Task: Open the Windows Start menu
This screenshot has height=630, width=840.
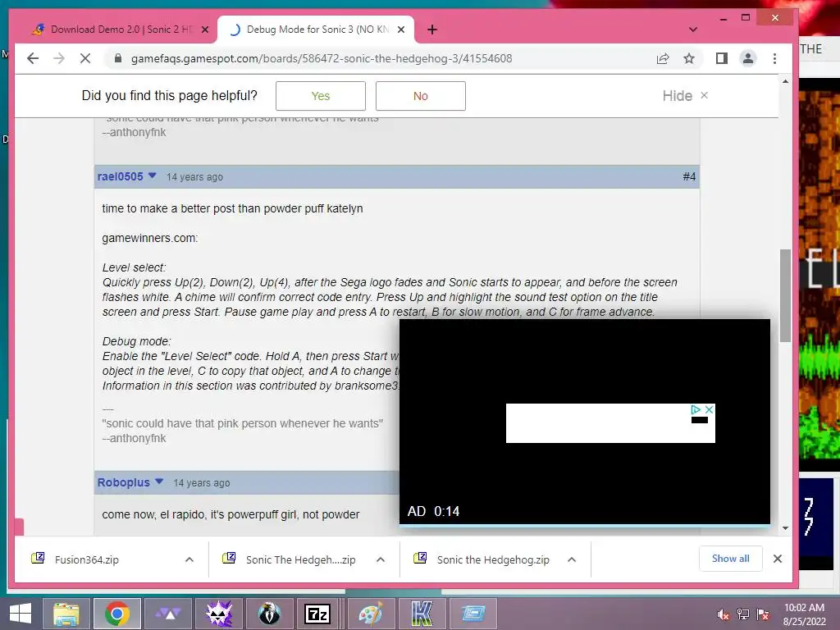Action: pyautogui.click(x=21, y=614)
